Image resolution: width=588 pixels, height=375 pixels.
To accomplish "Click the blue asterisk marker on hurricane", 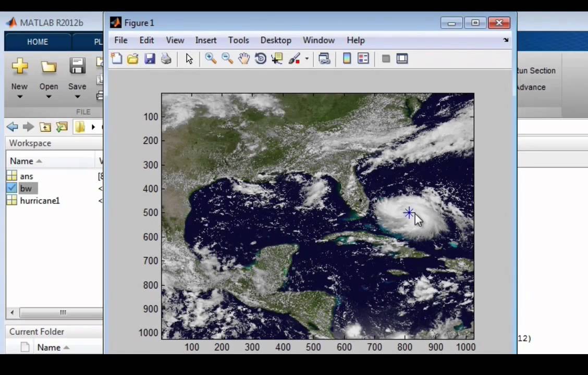I will 409,213.
